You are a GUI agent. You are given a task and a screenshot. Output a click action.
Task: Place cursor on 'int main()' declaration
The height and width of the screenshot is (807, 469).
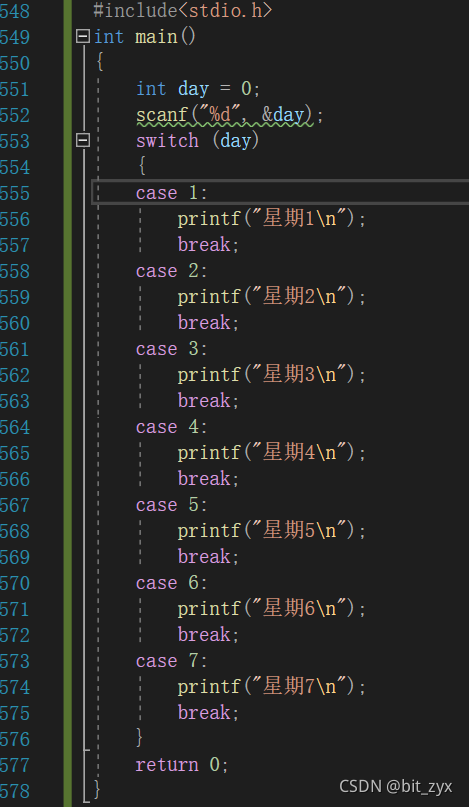click(145, 37)
